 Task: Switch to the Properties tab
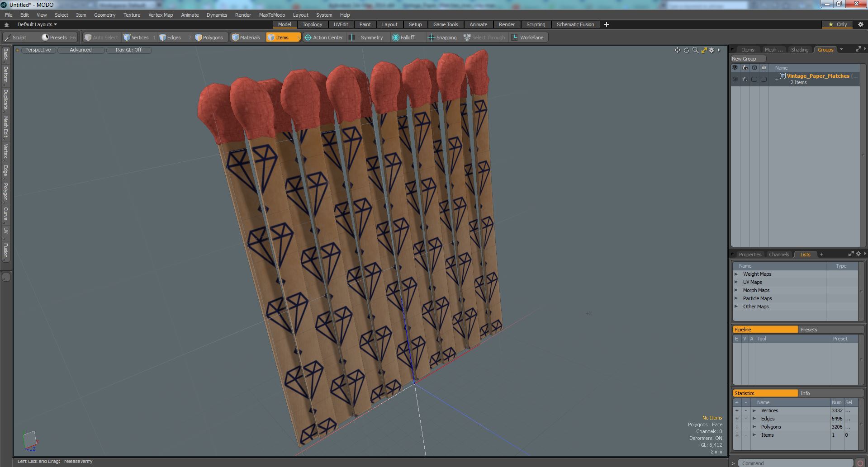point(750,255)
